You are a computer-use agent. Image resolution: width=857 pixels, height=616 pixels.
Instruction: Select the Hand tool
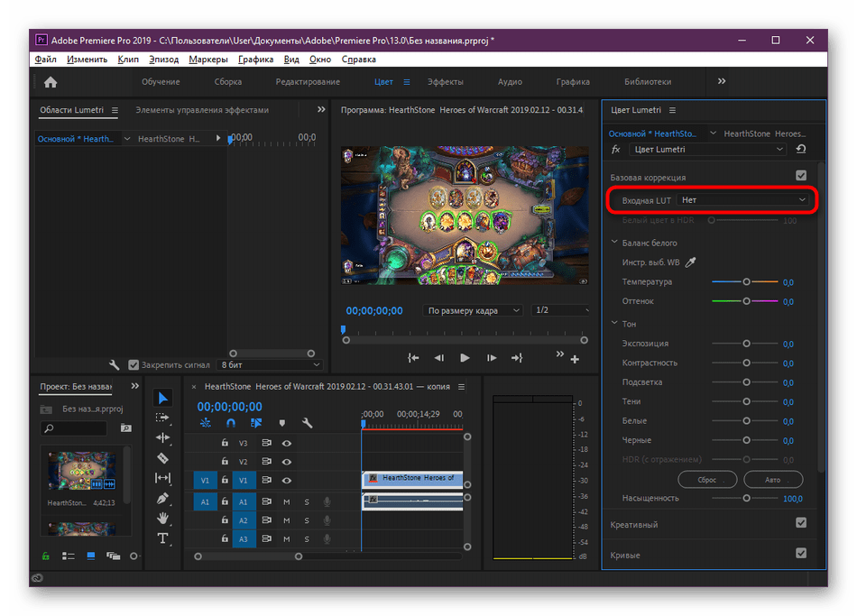pyautogui.click(x=162, y=519)
